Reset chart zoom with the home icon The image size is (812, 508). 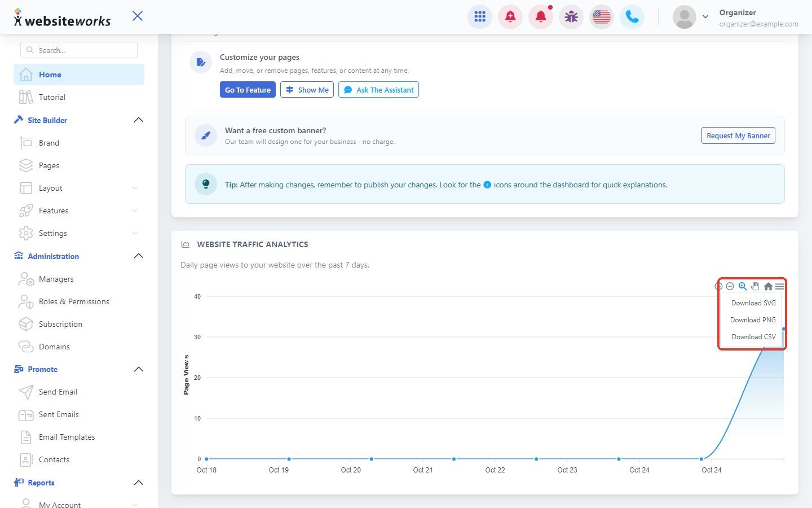(768, 286)
